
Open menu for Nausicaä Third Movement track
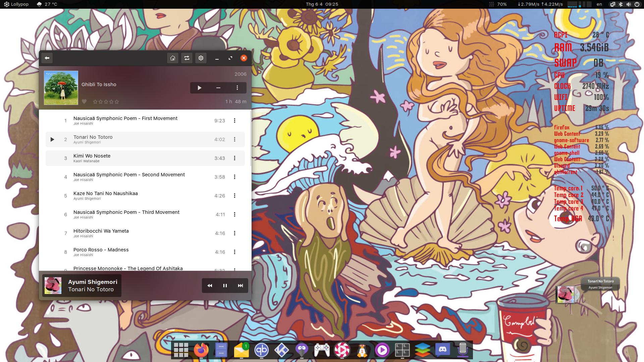point(235,215)
